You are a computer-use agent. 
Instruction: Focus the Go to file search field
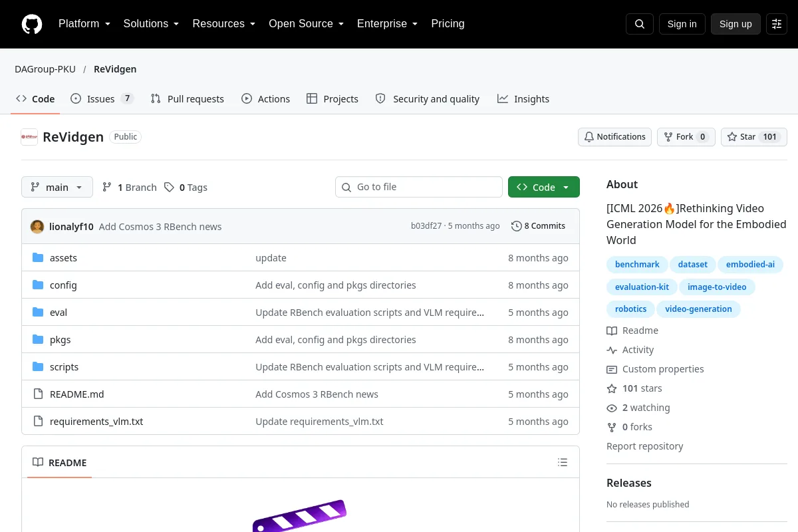419,187
